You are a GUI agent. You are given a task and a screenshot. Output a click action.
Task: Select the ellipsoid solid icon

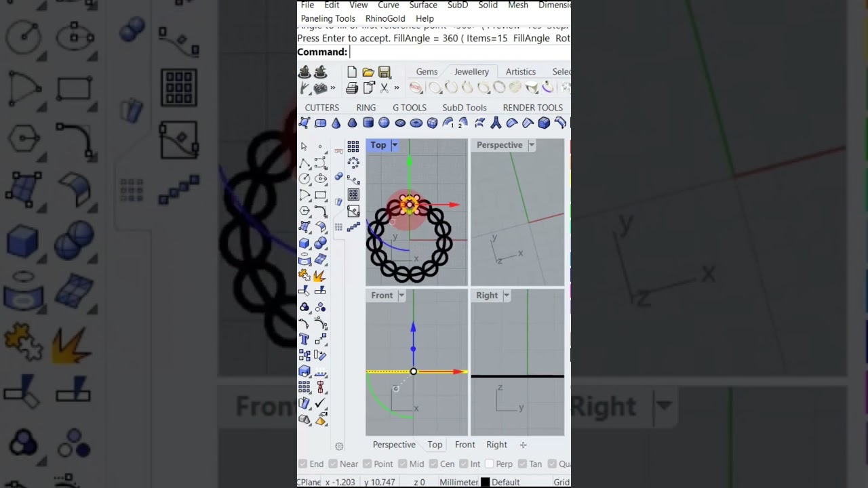tap(400, 123)
